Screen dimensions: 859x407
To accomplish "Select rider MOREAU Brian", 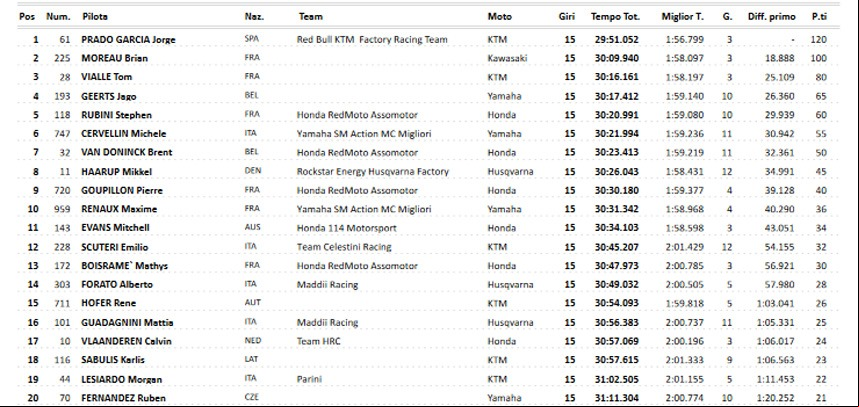I will [x=114, y=58].
